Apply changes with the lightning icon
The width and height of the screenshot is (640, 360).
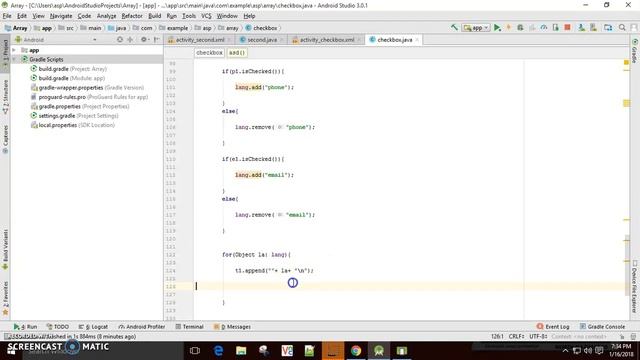509,27
